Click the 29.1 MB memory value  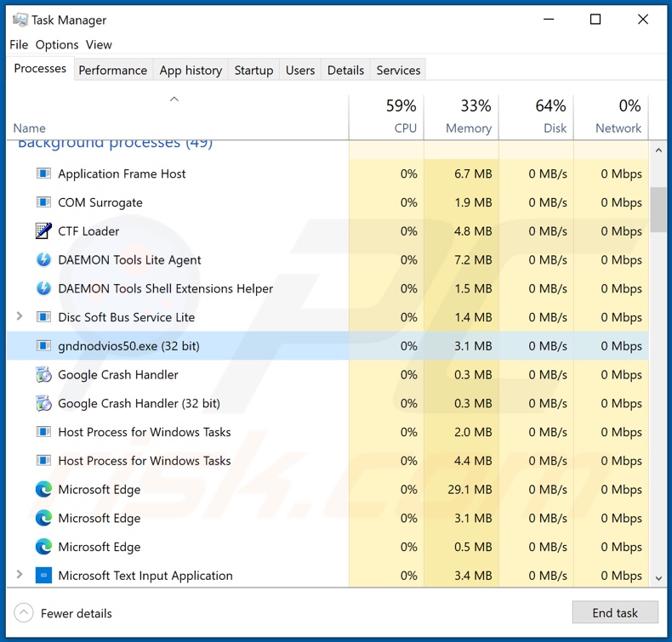coord(470,490)
